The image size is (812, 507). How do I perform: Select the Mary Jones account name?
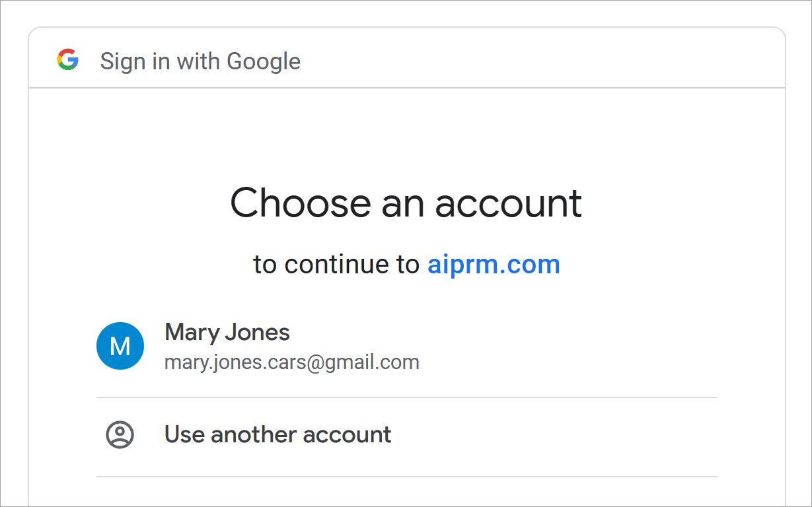(x=227, y=332)
